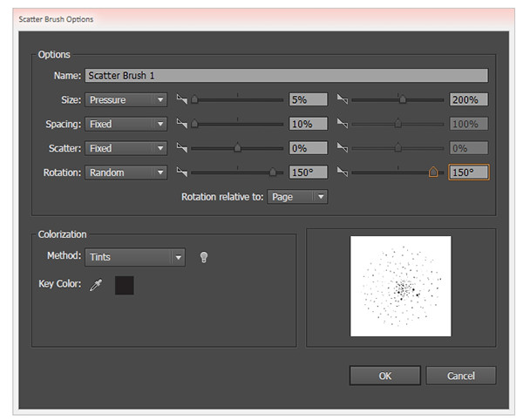Open the Rotation relative to Page dropdown
This screenshot has width=523, height=420.
[x=297, y=197]
